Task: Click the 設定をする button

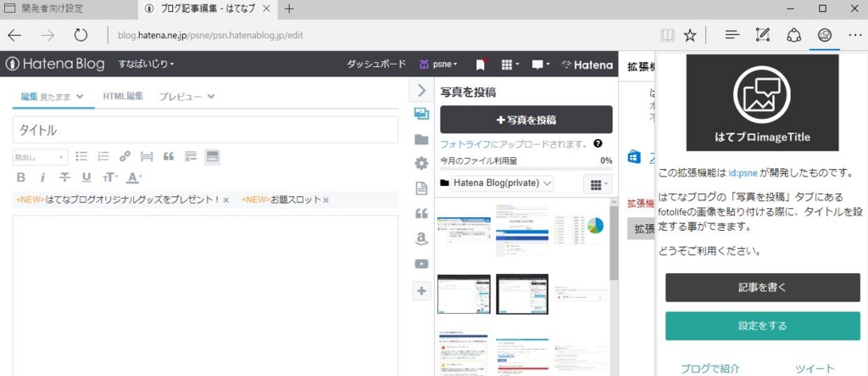Action: (x=762, y=326)
